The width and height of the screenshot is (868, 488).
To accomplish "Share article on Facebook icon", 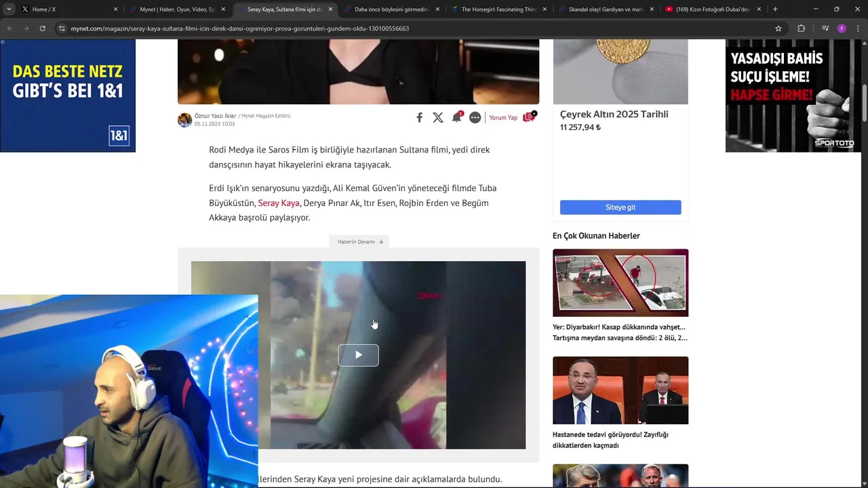I will pyautogui.click(x=419, y=118).
